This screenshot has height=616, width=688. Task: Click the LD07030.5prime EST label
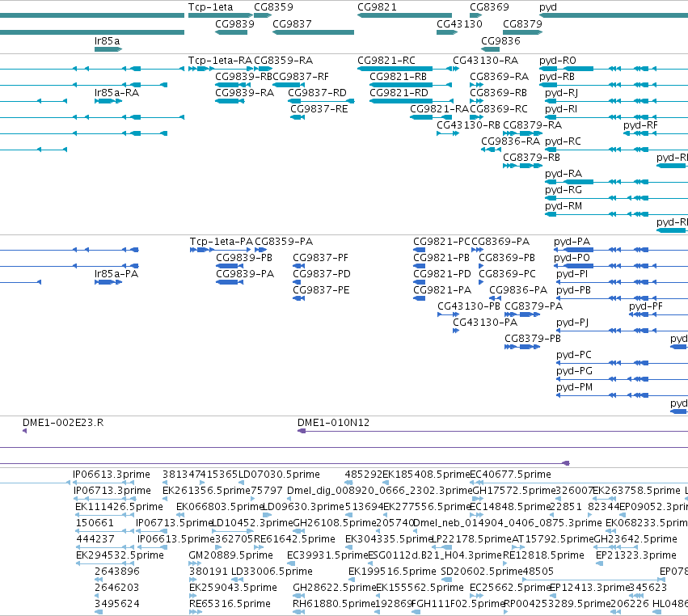coord(279,475)
